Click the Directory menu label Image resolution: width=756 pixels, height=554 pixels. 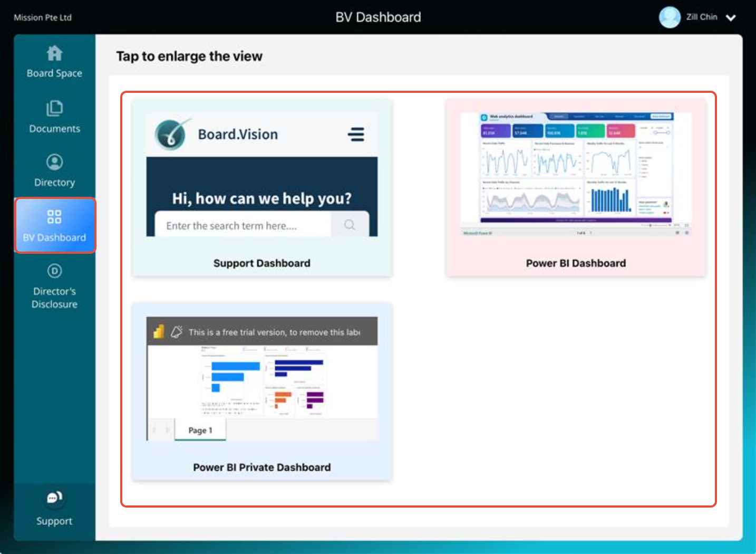click(x=54, y=183)
